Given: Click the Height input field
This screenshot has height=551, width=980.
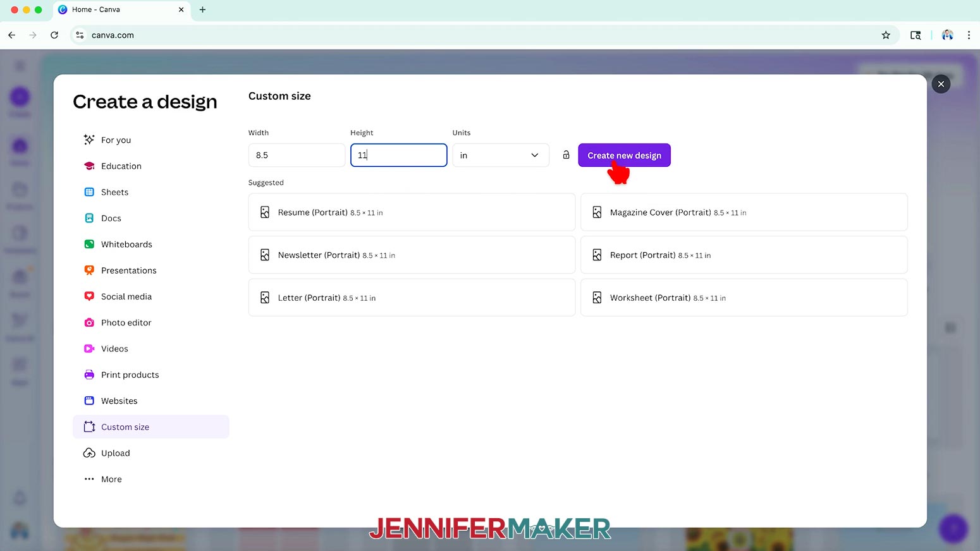Looking at the screenshot, I should [399, 155].
